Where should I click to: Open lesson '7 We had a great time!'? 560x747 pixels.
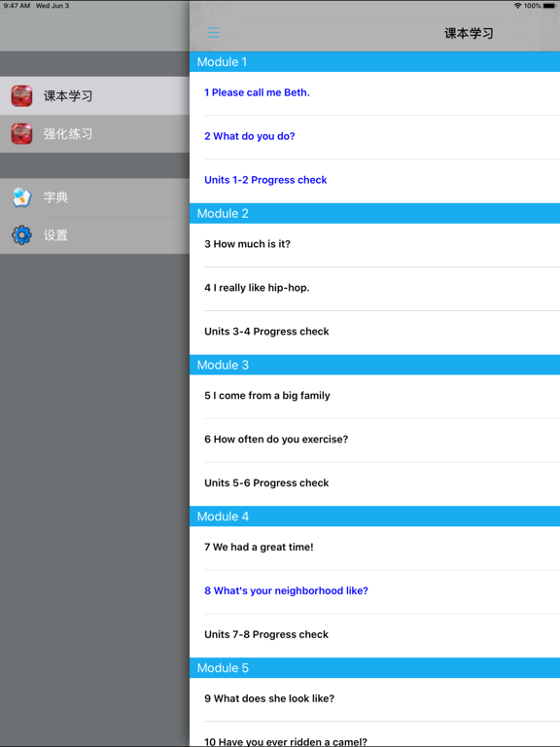pyautogui.click(x=374, y=548)
